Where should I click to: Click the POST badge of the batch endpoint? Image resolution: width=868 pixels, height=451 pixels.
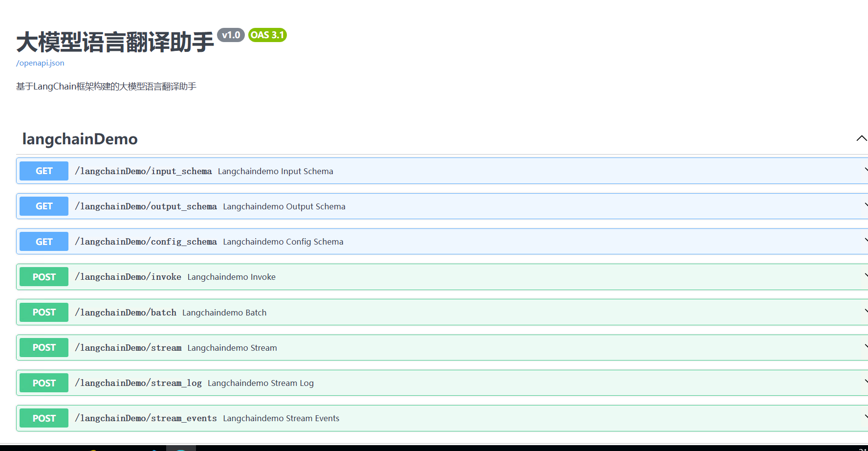pyautogui.click(x=44, y=312)
